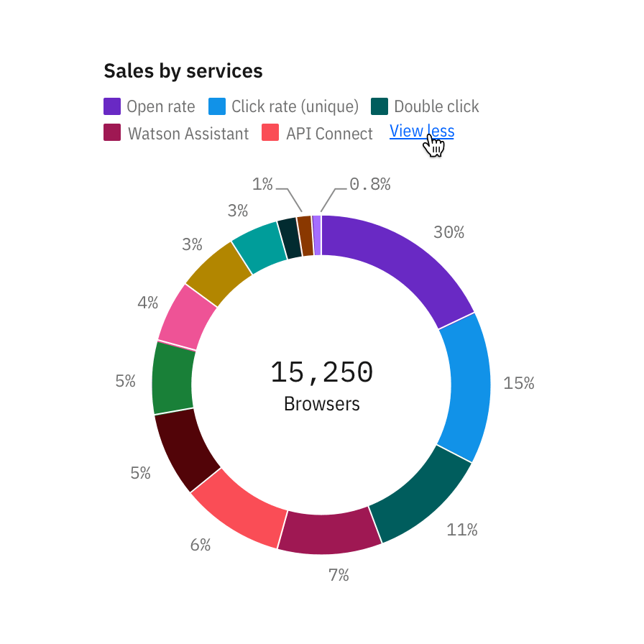Toggle the Double click legend label
The height and width of the screenshot is (644, 644).
point(436,107)
